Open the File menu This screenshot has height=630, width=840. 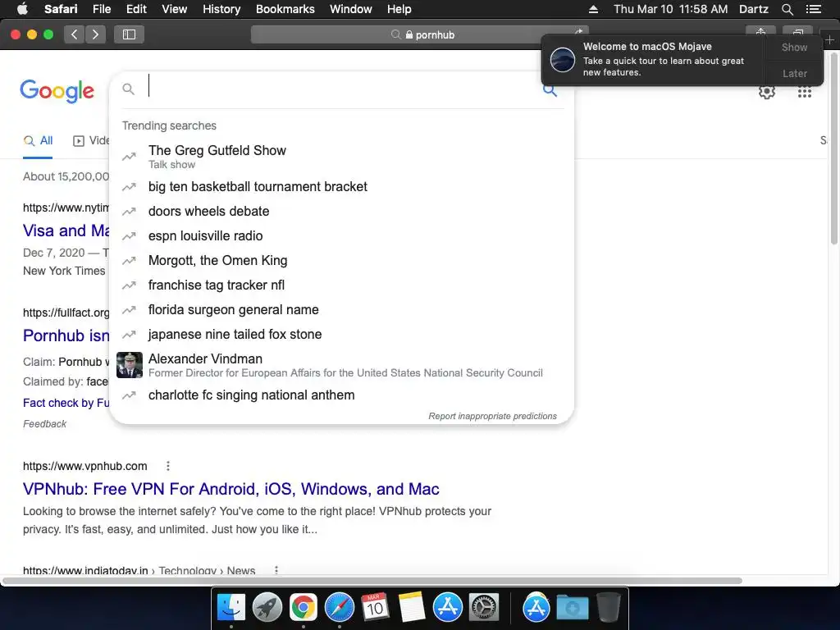tap(101, 9)
